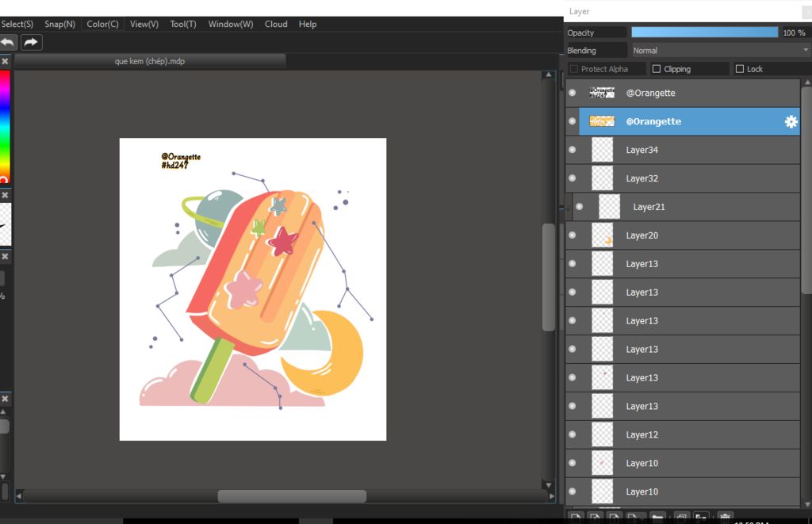The height and width of the screenshot is (524, 812).
Task: Click thumbnail of top unselected @Orangette layer
Action: (603, 93)
